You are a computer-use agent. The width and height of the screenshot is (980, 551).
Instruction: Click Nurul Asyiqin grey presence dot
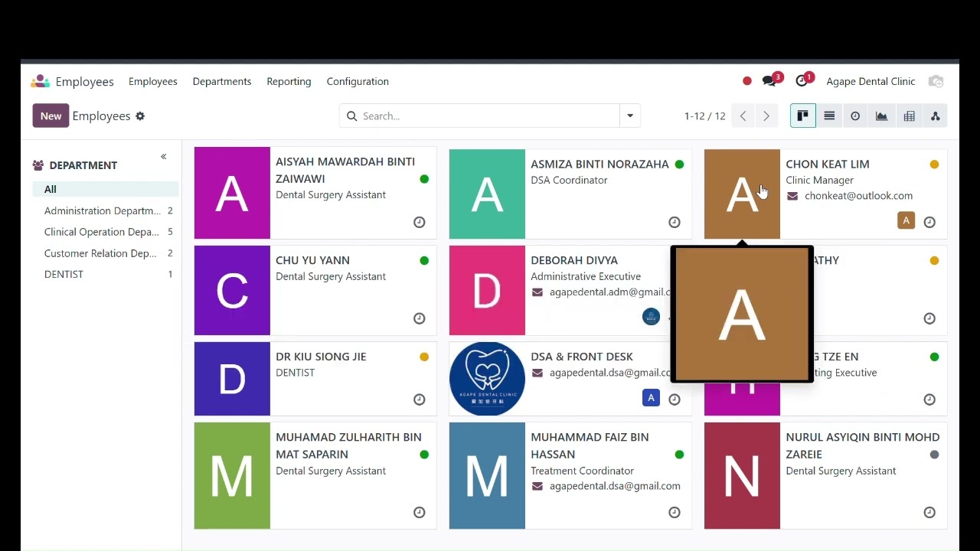coord(934,455)
